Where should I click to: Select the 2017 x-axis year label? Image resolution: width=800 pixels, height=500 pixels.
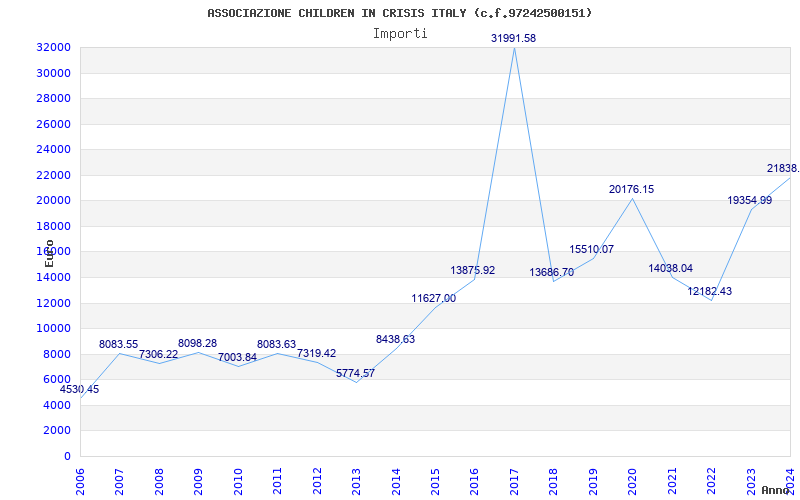(514, 482)
